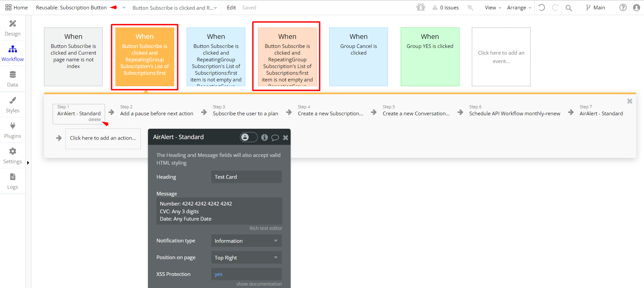Open the Notification type dropdown
Image resolution: width=644 pixels, height=288 pixels.
pyautogui.click(x=247, y=241)
